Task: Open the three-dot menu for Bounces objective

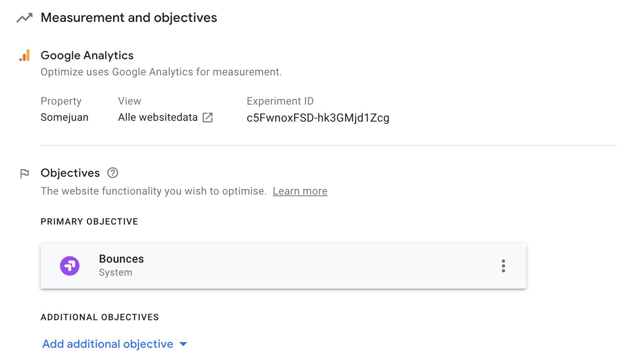Action: (x=503, y=266)
